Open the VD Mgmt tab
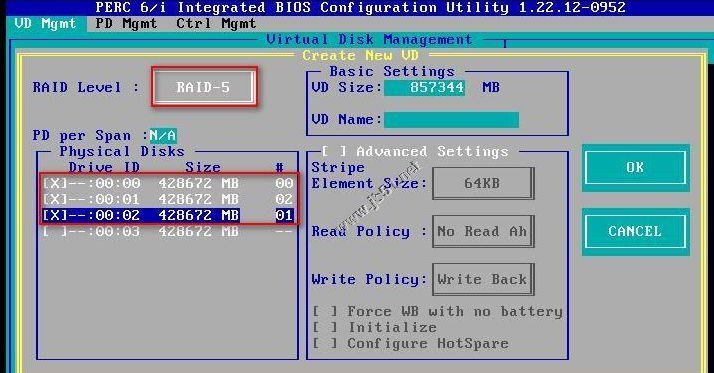 (x=45, y=24)
